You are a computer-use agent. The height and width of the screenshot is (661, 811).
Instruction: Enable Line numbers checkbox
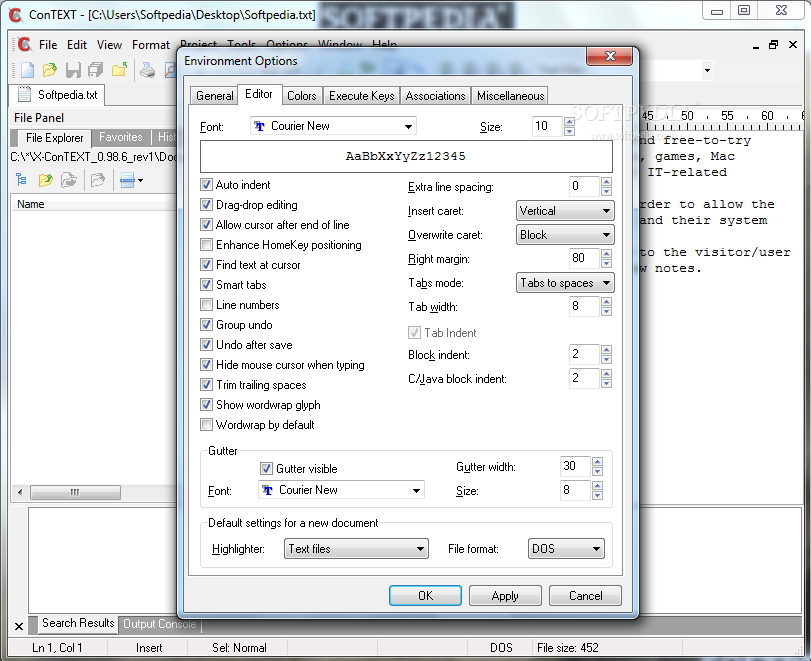click(206, 305)
